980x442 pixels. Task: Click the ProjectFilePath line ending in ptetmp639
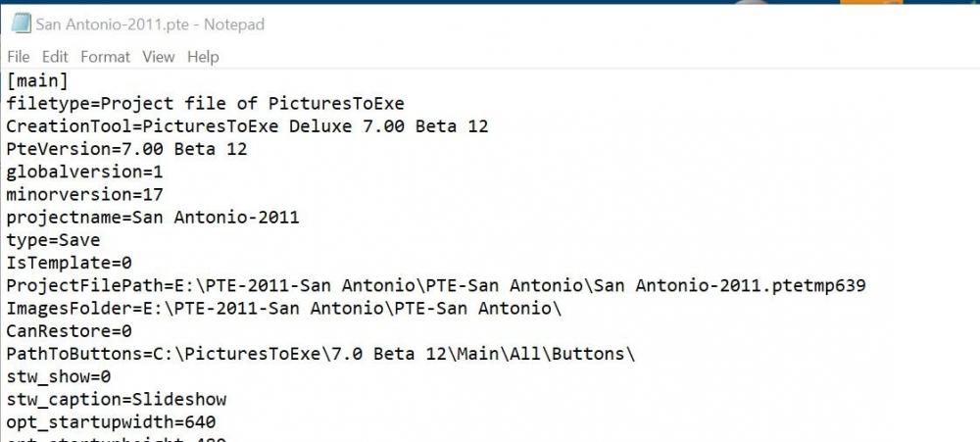tap(435, 285)
